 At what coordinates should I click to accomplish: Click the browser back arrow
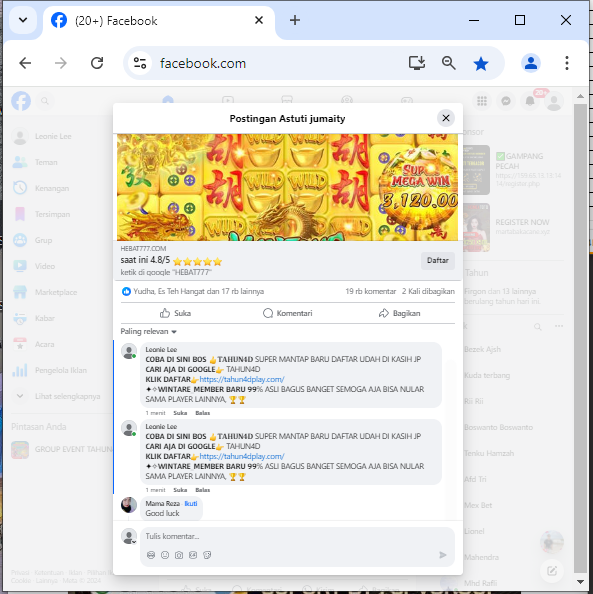click(x=25, y=63)
